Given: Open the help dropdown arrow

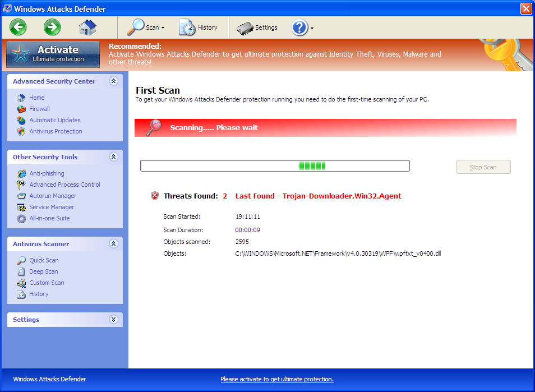Looking at the screenshot, I should click(x=312, y=28).
